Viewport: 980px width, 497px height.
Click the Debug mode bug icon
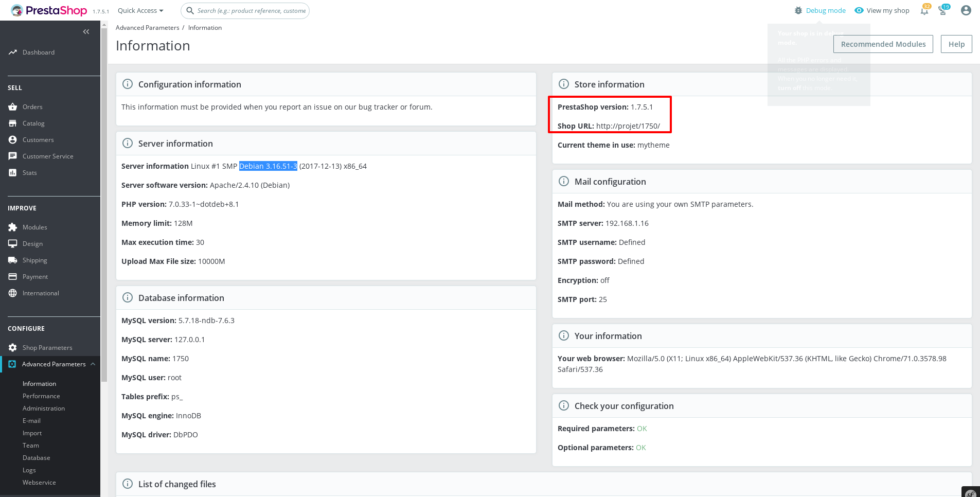pos(798,10)
